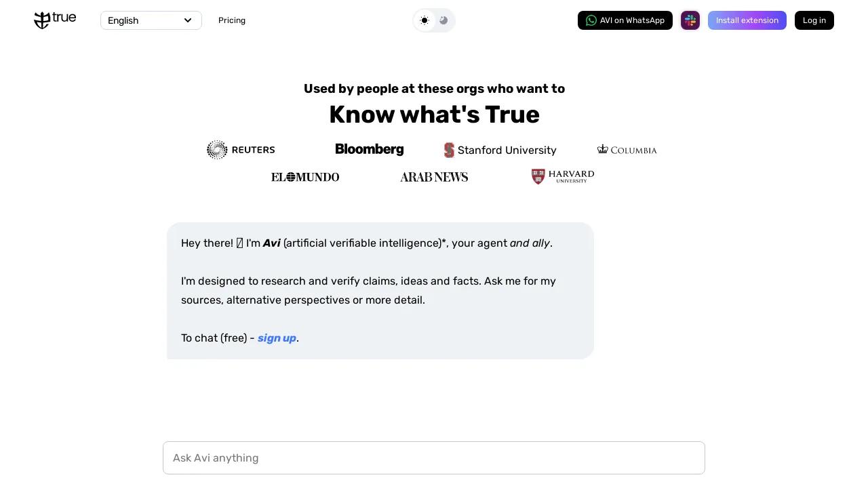Open the English language dropdown
This screenshot has width=868, height=488.
151,20
